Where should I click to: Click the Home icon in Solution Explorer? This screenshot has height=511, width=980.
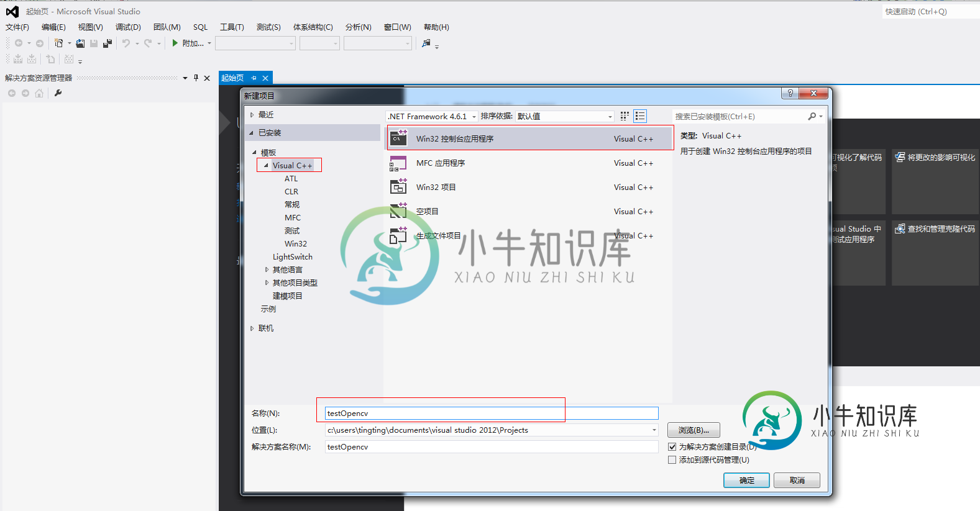click(39, 93)
